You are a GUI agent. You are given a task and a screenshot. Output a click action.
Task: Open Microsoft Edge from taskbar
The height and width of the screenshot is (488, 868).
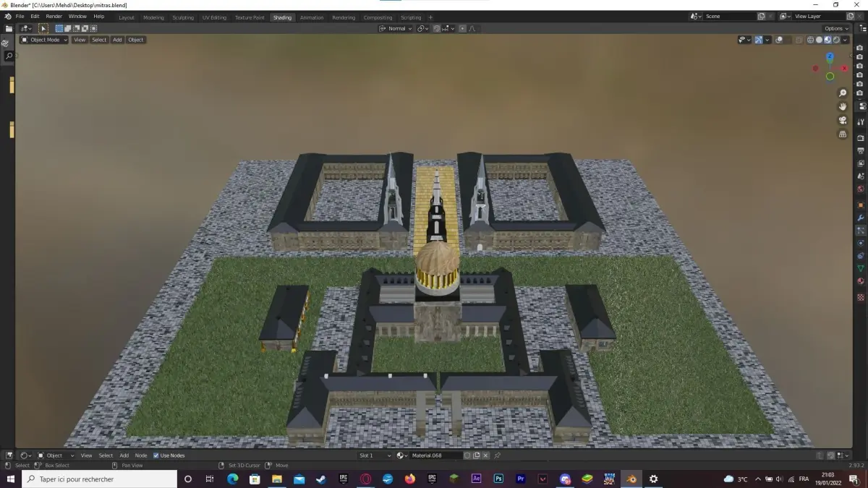232,479
